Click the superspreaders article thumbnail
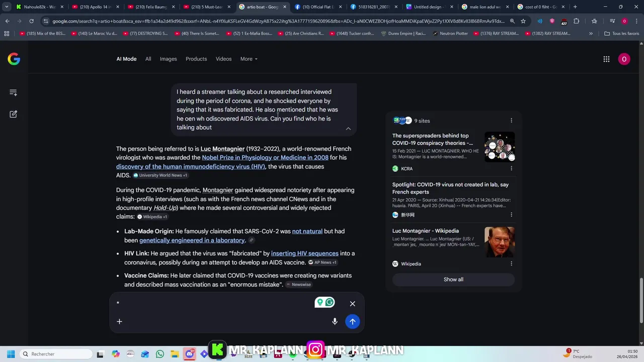Screen dimensions: 644x362 point(500,147)
